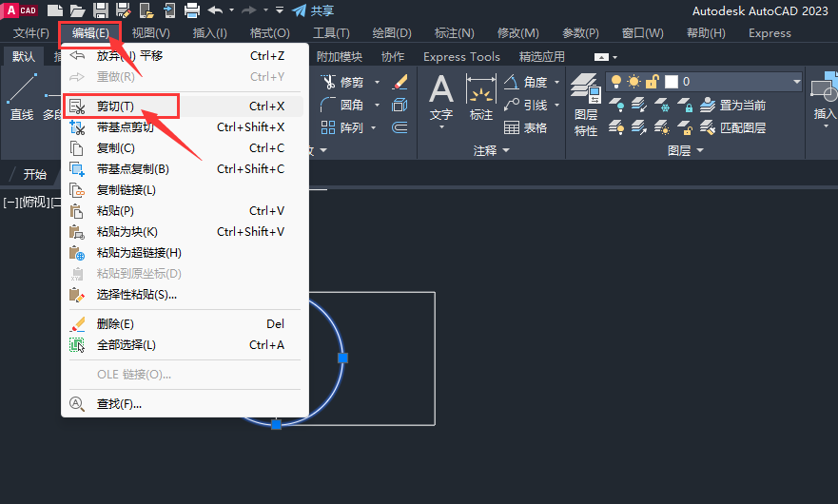The image size is (838, 504).
Task: Expand the 圆角 fillet dropdown arrow
Action: pos(377,105)
